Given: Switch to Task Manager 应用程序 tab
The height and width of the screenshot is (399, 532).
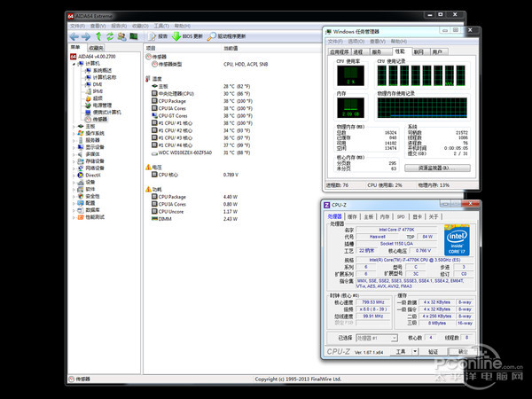Looking at the screenshot, I should click(x=340, y=52).
